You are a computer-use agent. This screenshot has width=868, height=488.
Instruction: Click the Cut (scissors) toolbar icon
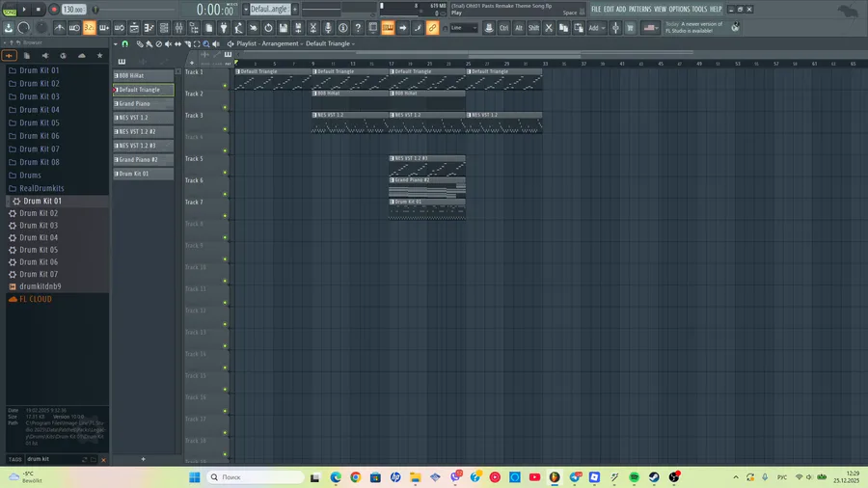pos(549,28)
